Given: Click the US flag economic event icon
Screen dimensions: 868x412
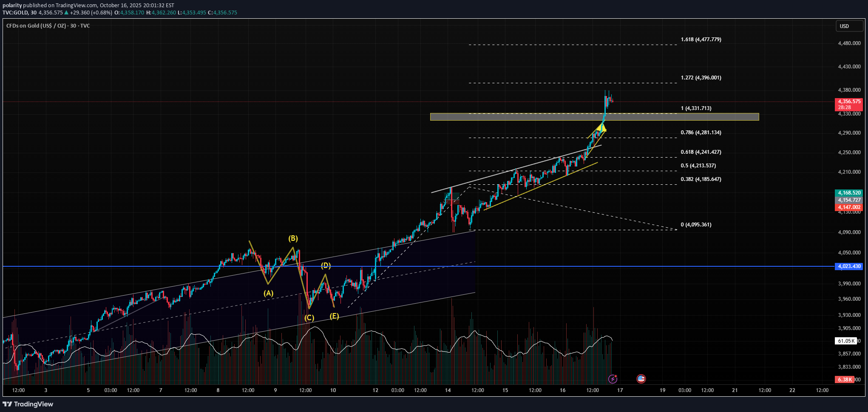Looking at the screenshot, I should [x=641, y=379].
